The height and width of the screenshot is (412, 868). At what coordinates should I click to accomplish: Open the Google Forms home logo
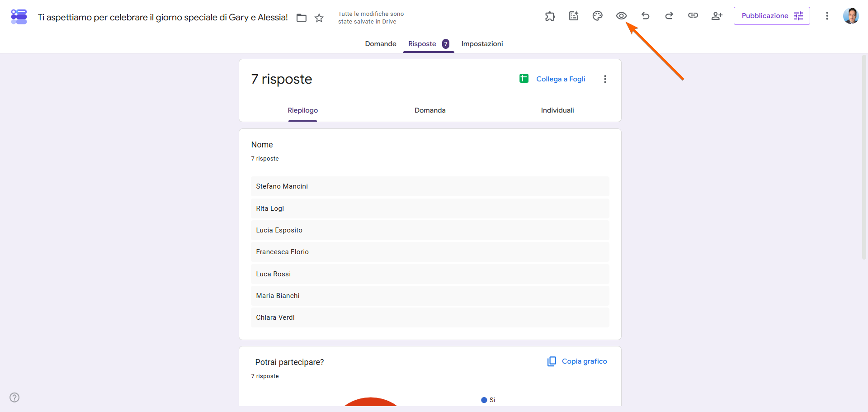(19, 17)
